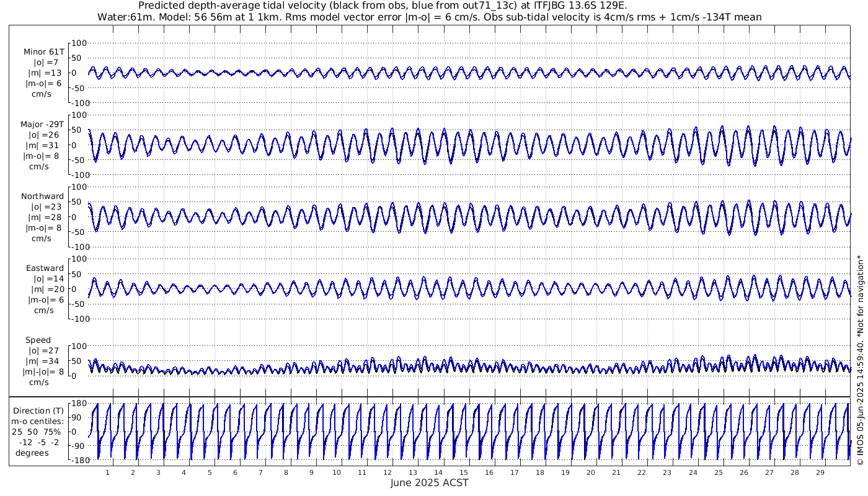This screenshot has width=868, height=496.
Task: Click the subtitle line starting 'Water:61m. Model:'
Action: pyautogui.click(x=430, y=17)
